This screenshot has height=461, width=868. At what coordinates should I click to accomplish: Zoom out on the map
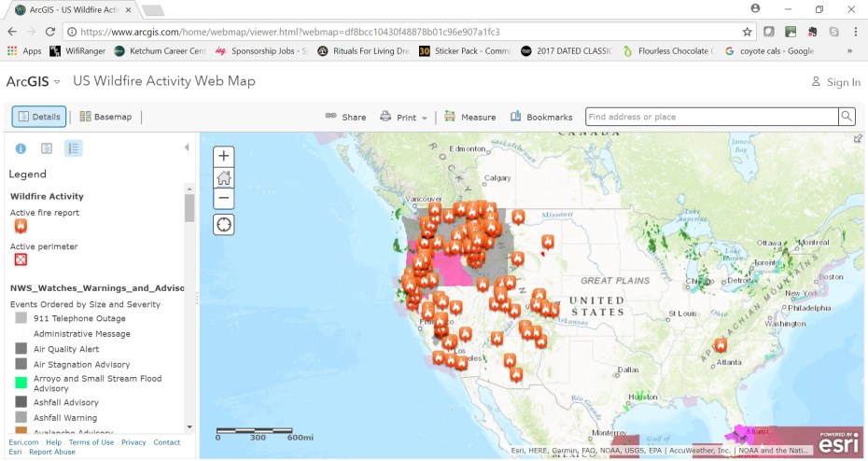224,198
